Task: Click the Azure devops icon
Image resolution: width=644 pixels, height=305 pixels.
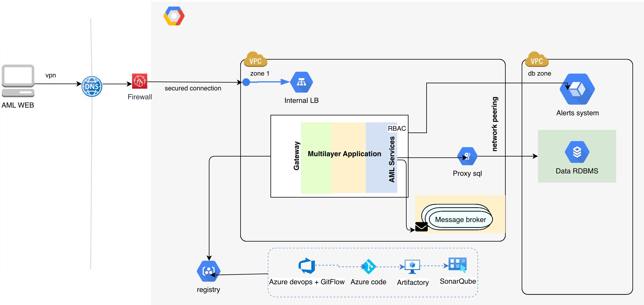Action: [x=307, y=266]
